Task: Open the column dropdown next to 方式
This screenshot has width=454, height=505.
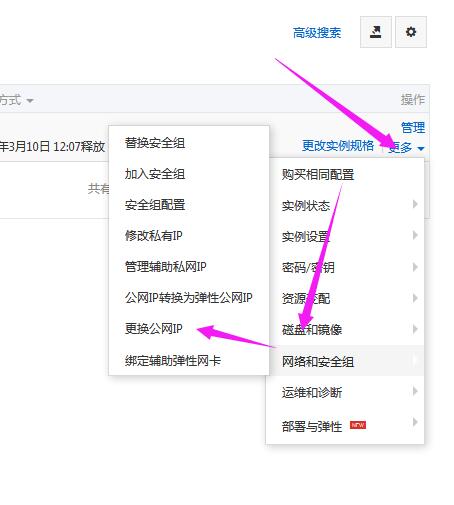Action: click(x=30, y=100)
